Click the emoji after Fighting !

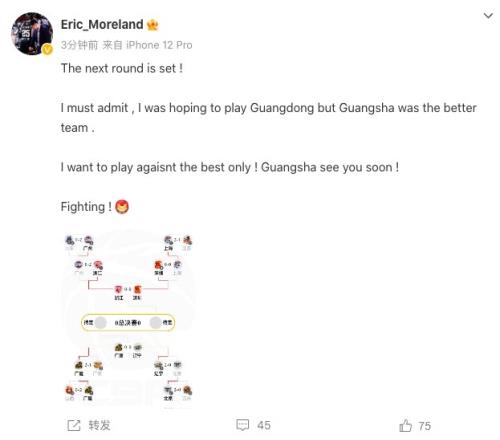122,207
